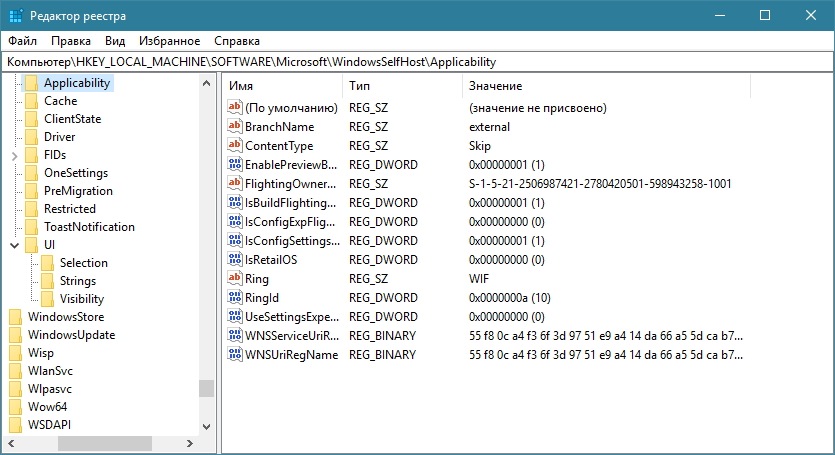Select the ToastNotification key
Image resolution: width=835 pixels, height=455 pixels.
89,227
